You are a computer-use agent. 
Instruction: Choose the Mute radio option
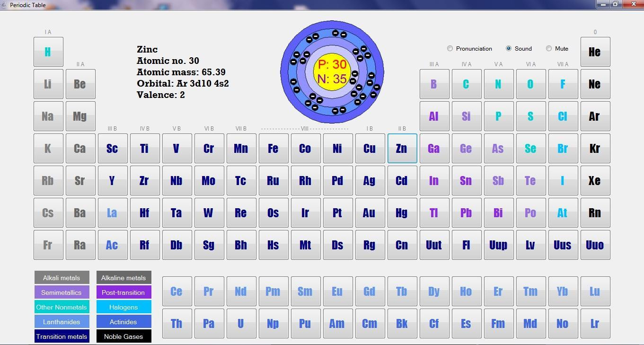click(x=557, y=48)
